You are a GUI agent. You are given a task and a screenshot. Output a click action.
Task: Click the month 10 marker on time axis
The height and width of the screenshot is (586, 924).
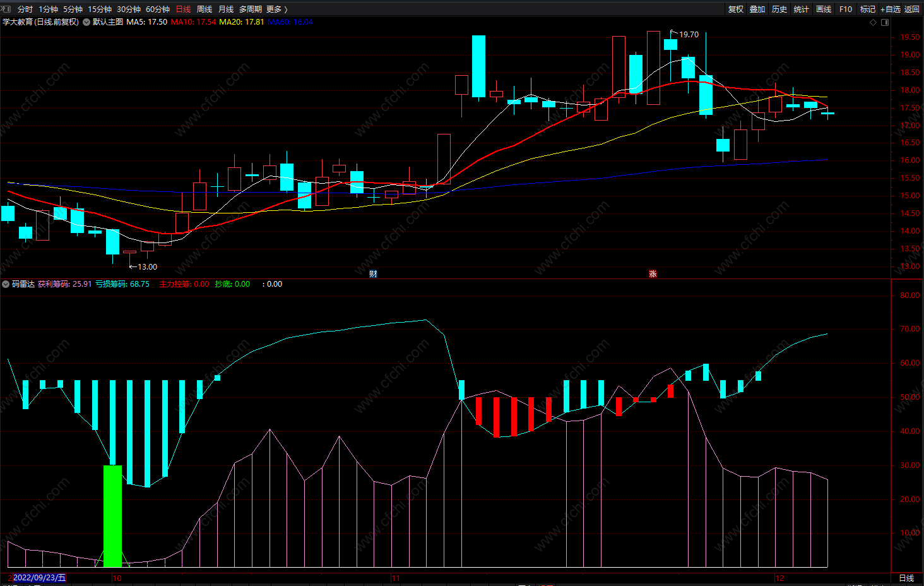[117, 578]
